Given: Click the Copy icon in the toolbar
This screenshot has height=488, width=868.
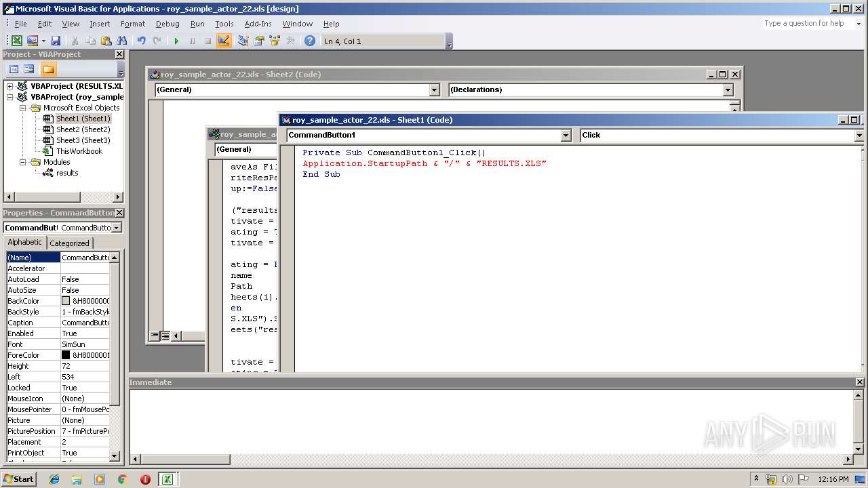Looking at the screenshot, I should point(90,41).
